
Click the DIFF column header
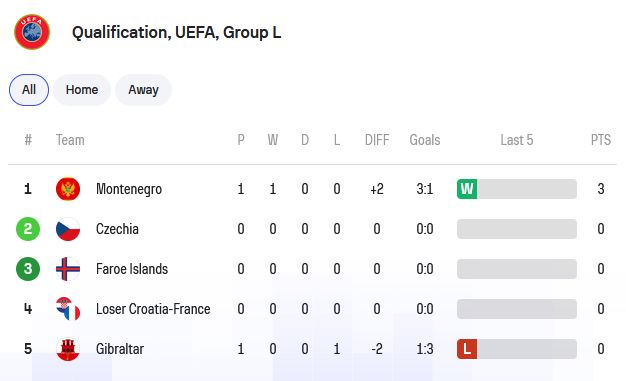click(x=377, y=140)
